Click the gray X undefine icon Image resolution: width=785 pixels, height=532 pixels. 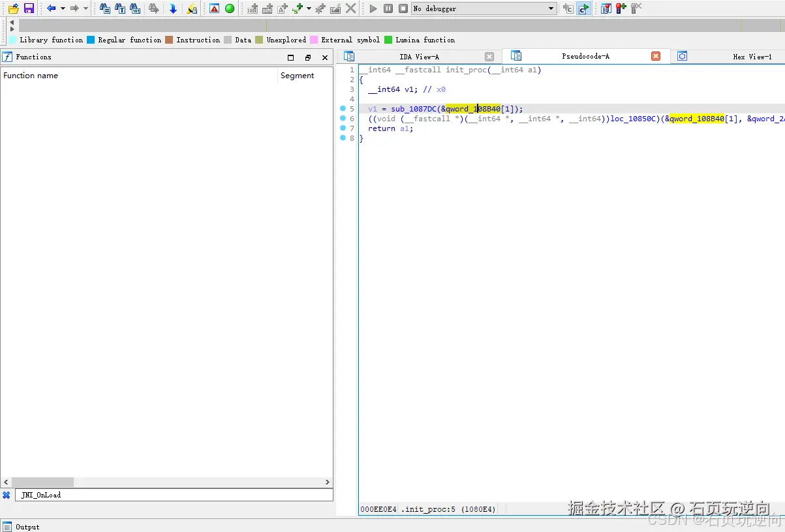(351, 8)
